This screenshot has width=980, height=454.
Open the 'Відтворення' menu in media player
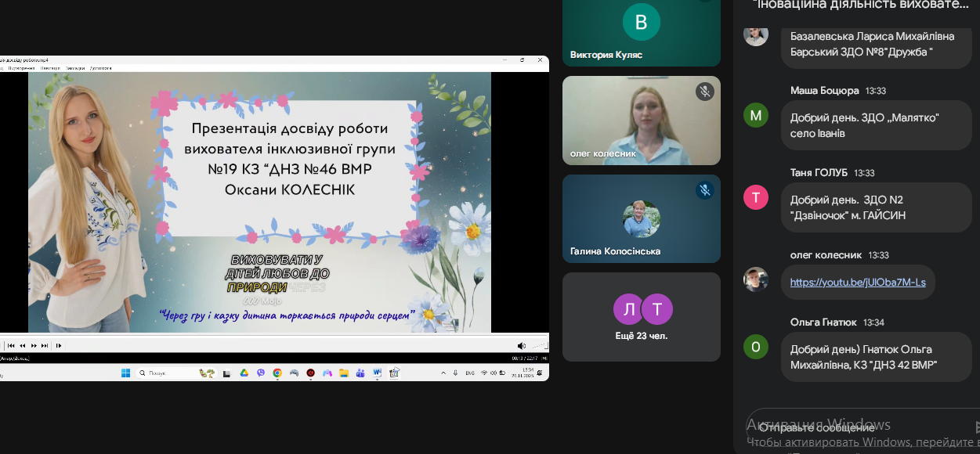pos(21,68)
